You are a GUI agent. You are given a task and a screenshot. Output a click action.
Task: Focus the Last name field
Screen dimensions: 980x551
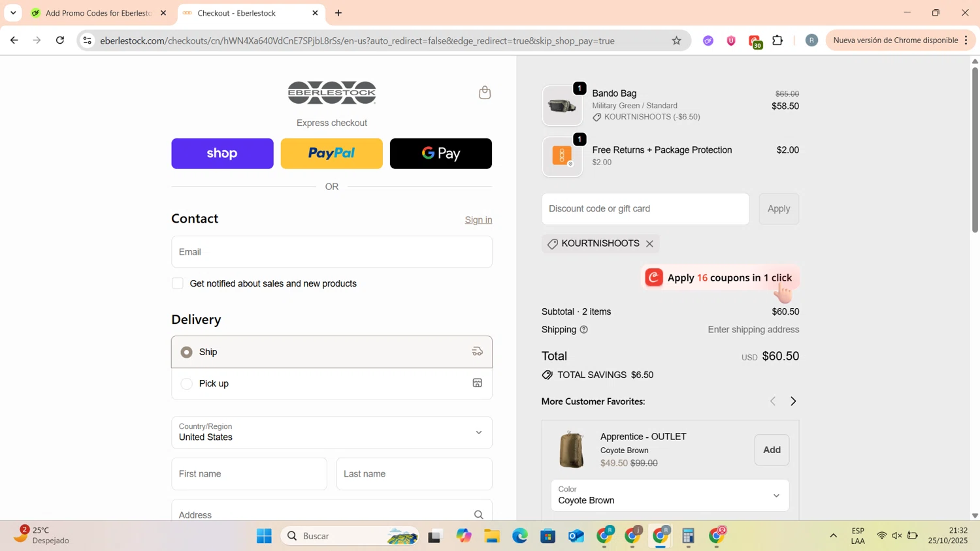pos(414,474)
